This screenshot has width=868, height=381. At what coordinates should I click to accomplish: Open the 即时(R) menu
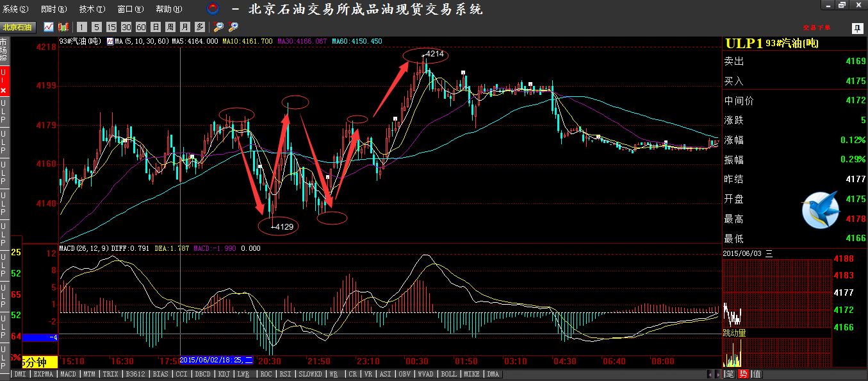(53, 10)
